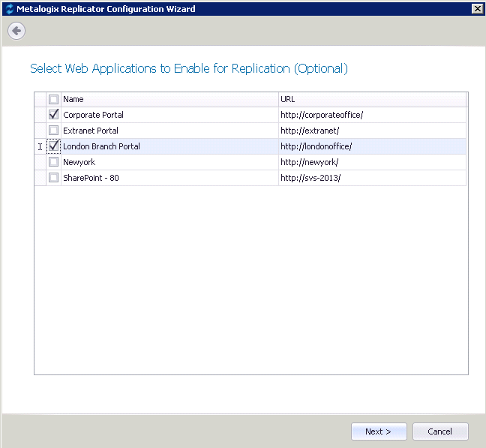Click the http://svs-2013/ URL cell
486x448 pixels.
(372, 178)
